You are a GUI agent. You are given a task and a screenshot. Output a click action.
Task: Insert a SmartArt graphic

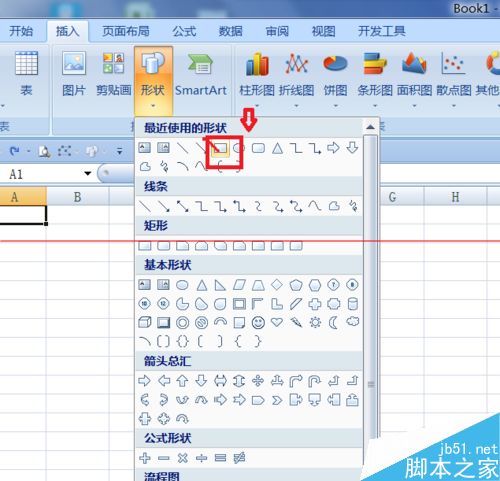click(200, 74)
